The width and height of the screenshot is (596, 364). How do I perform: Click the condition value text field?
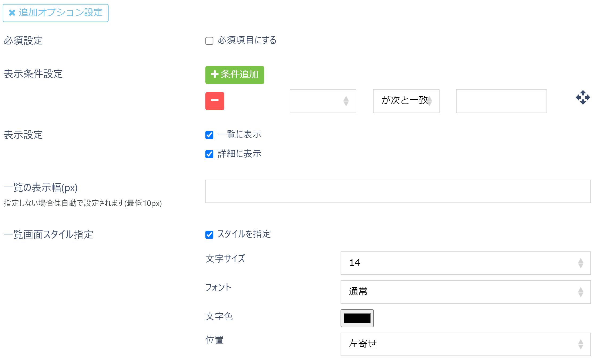[x=501, y=101]
